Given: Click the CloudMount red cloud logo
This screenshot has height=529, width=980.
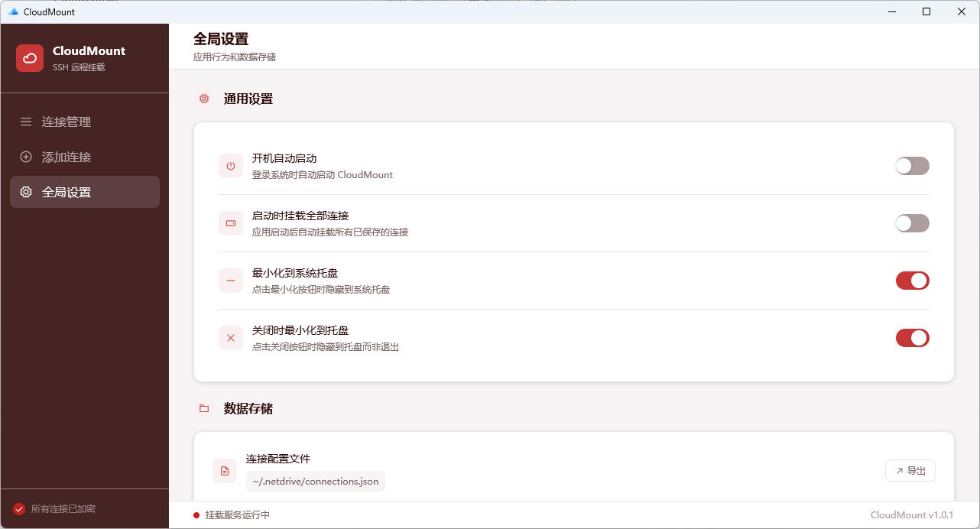Looking at the screenshot, I should tap(30, 58).
